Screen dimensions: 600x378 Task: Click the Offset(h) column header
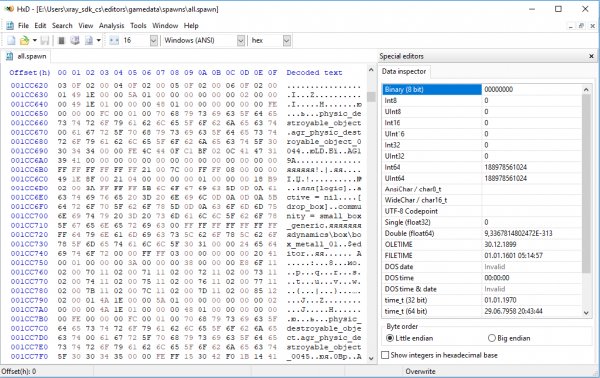click(x=30, y=72)
